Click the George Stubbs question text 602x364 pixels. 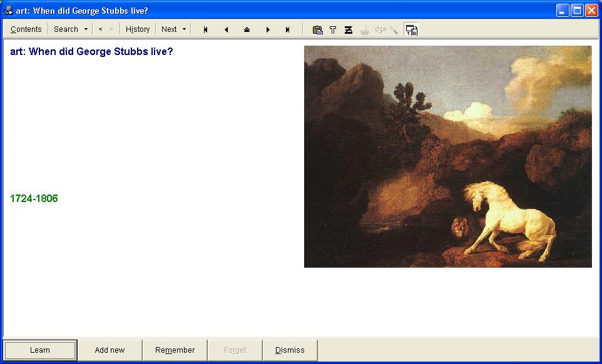91,52
